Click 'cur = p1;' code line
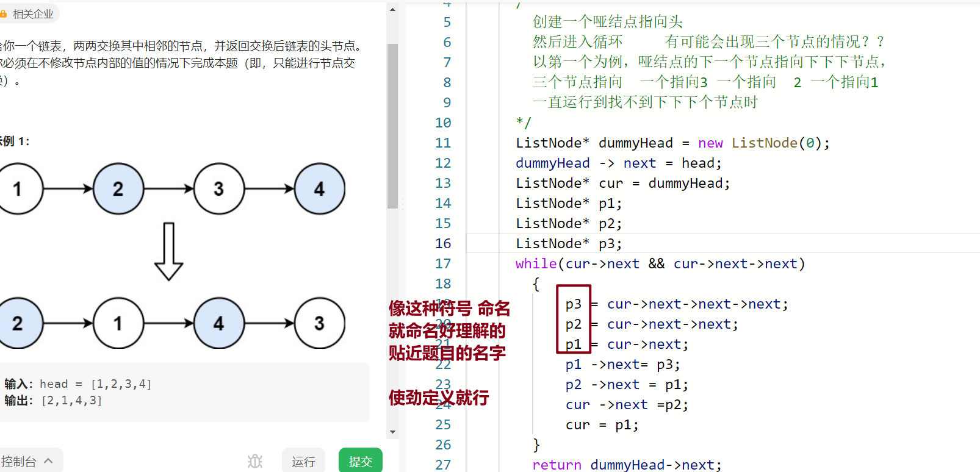Image resolution: width=980 pixels, height=472 pixels. pyautogui.click(x=602, y=424)
